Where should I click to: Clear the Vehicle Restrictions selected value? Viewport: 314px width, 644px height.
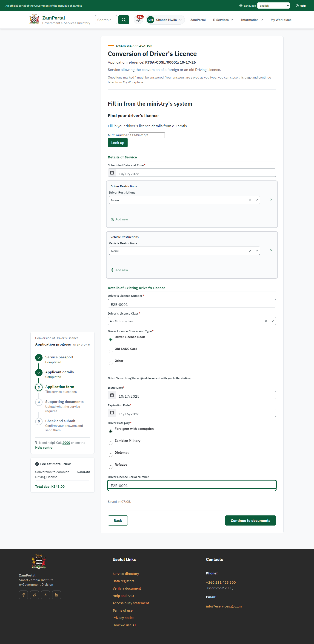250,251
